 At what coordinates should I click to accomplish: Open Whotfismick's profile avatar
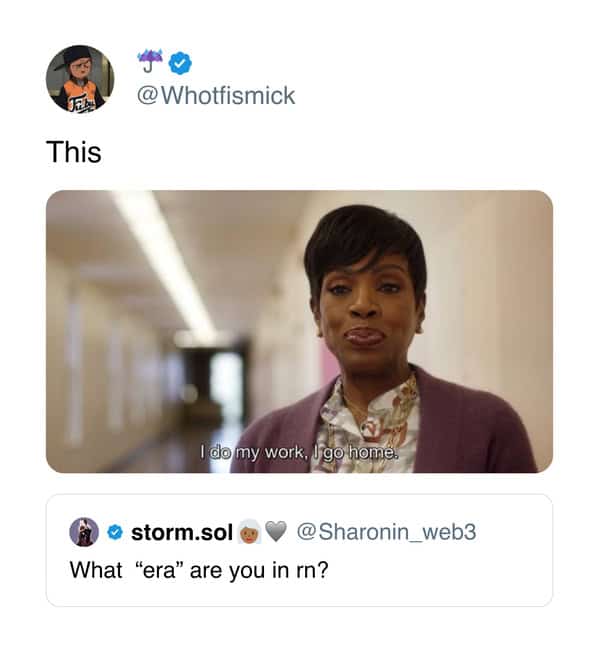(80, 79)
